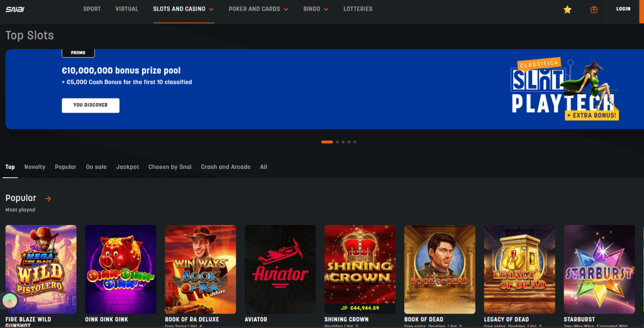Open the Starburst slot thumbnail

(599, 270)
